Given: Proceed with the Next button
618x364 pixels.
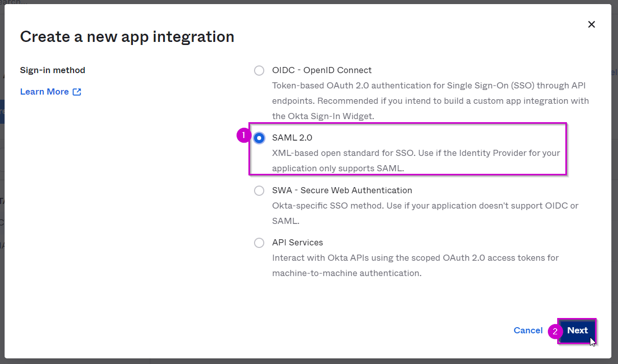Looking at the screenshot, I should 577,330.
